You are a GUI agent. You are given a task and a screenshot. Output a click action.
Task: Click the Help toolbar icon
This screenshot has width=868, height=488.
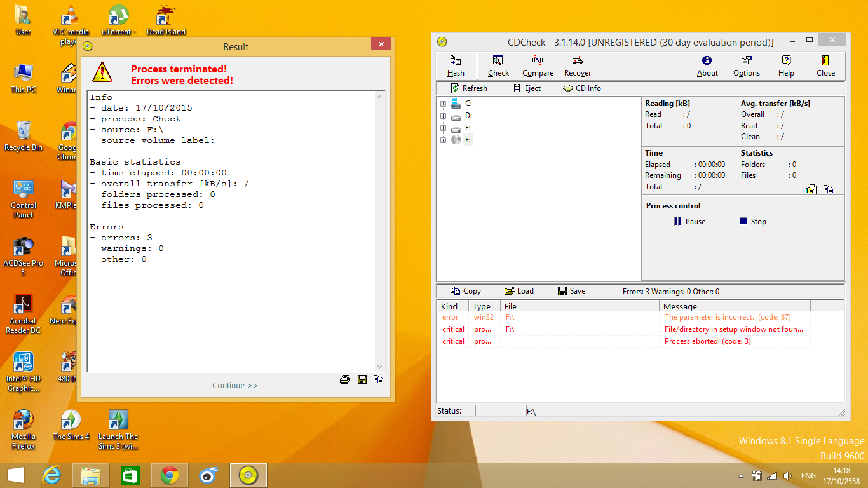point(786,65)
